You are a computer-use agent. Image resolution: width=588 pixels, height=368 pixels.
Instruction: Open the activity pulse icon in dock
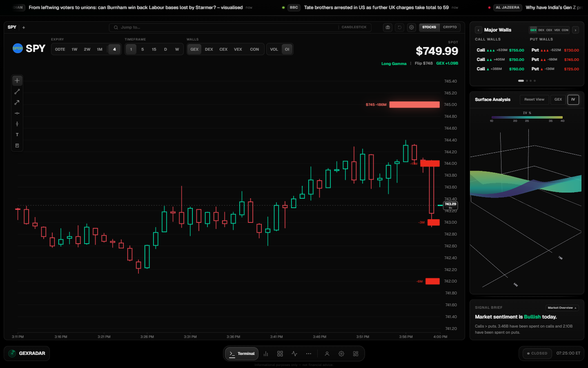(294, 354)
